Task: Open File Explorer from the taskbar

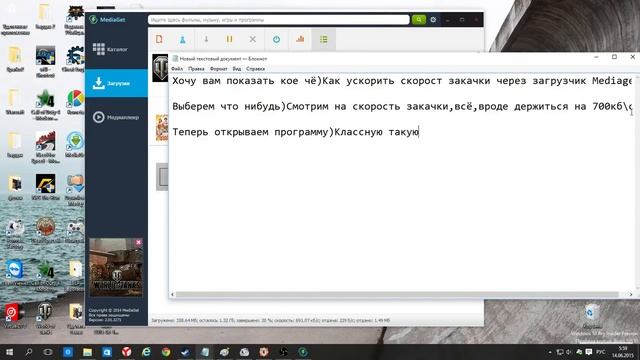Action: coord(87,352)
